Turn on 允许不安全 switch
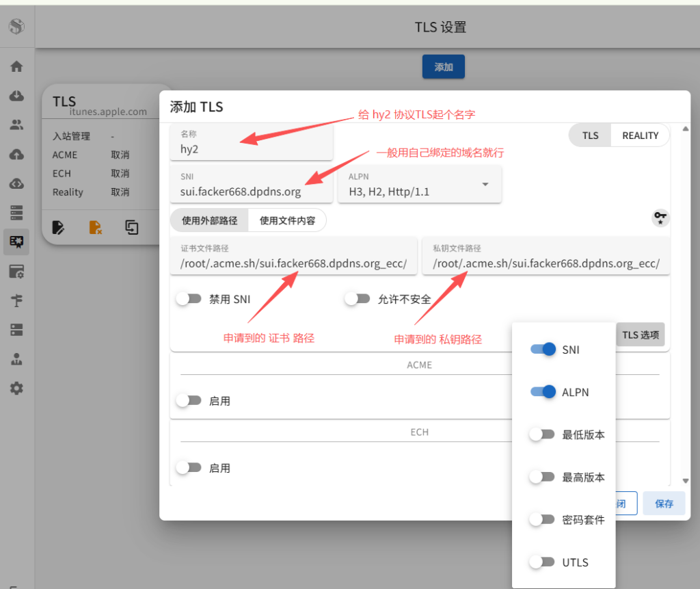The height and width of the screenshot is (589, 700). [x=356, y=298]
